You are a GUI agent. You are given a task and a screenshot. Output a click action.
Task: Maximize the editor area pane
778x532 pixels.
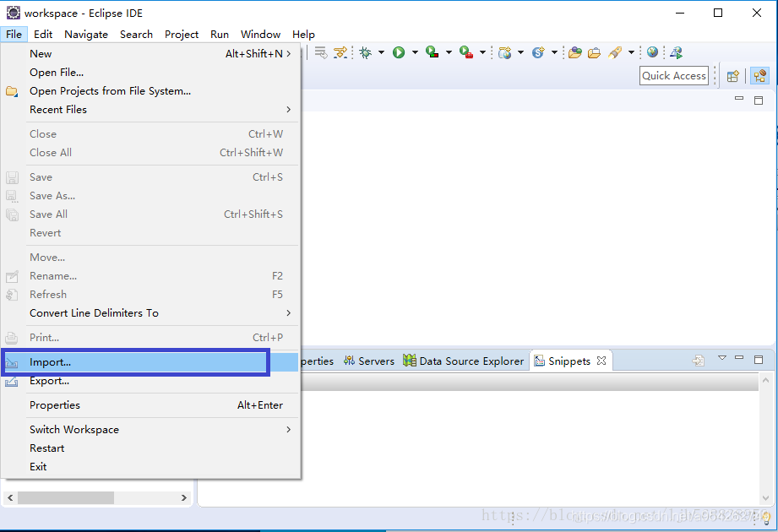coord(759,100)
